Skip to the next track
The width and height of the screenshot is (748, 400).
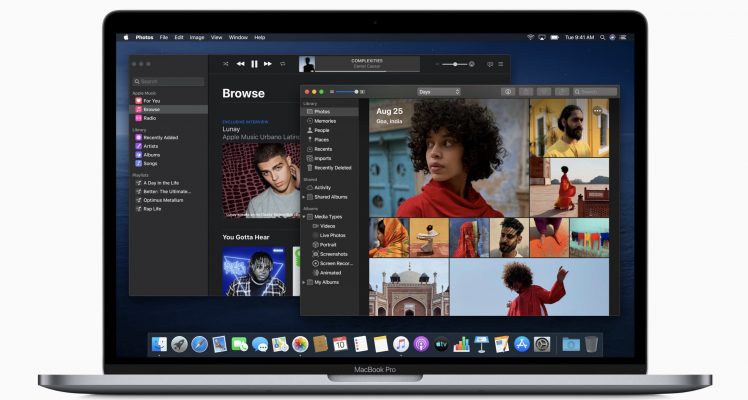(x=268, y=64)
